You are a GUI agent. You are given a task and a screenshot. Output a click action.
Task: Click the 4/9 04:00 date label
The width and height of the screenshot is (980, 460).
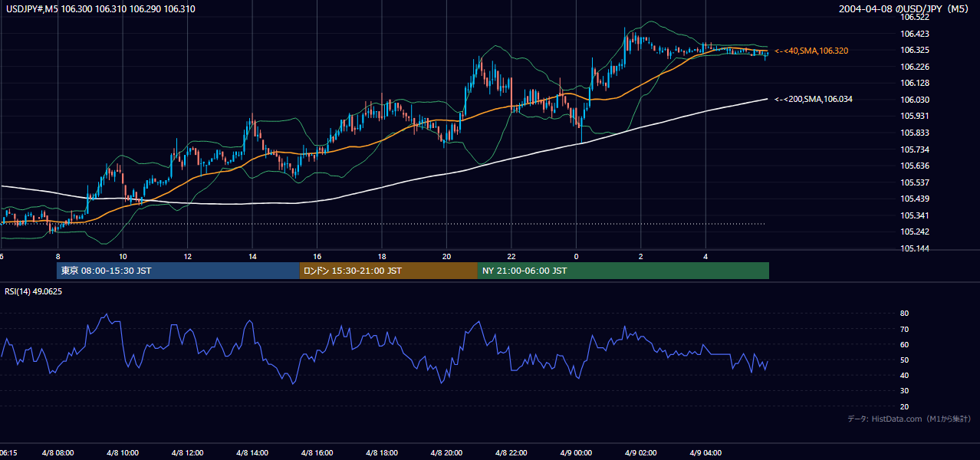tap(705, 453)
